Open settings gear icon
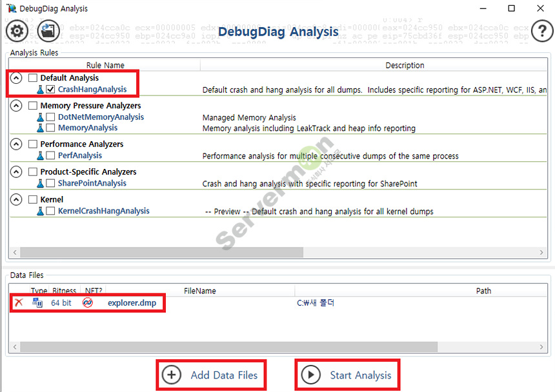Image resolution: width=555 pixels, height=392 pixels. (17, 31)
